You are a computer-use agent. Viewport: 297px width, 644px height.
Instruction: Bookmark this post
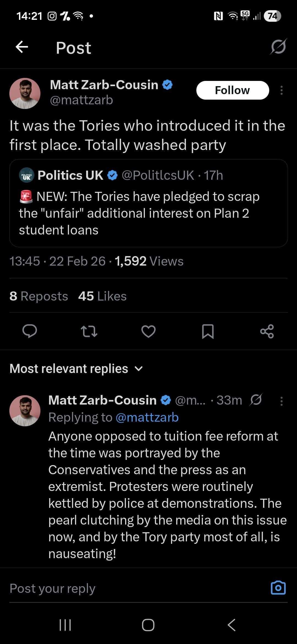coord(208,331)
